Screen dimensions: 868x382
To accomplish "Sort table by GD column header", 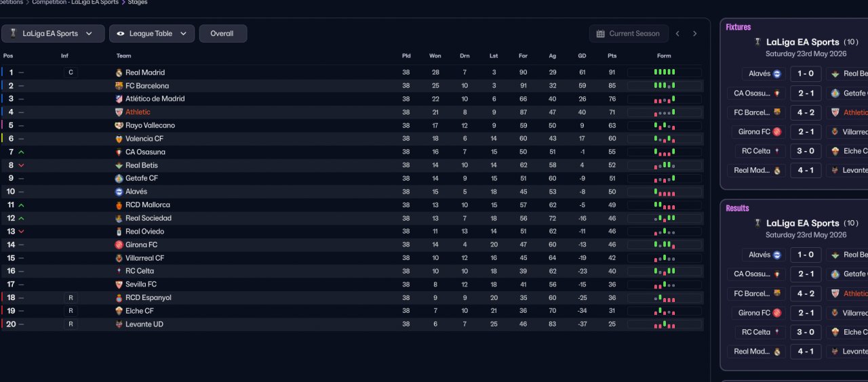I will click(582, 56).
